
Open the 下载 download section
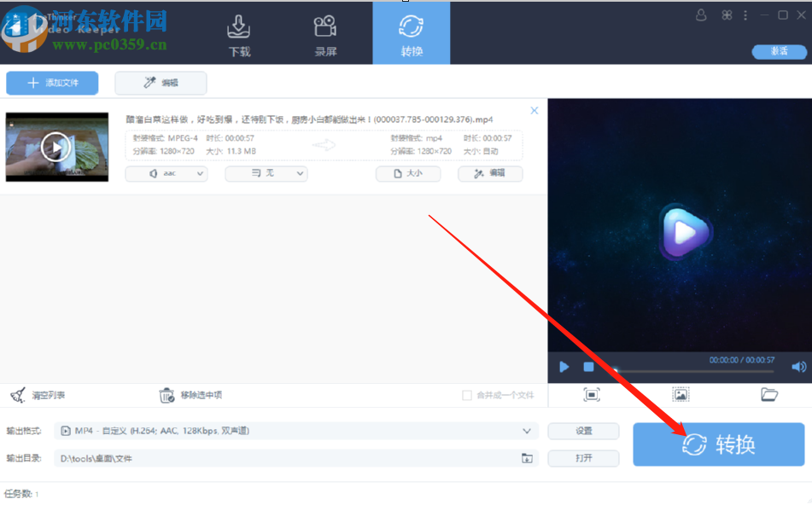tap(239, 32)
